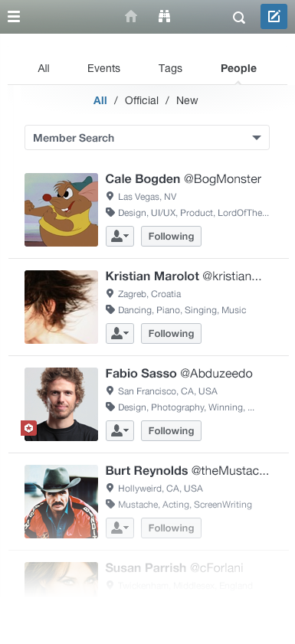This screenshot has width=295, height=644.
Task: Click the tag icon beside Dancing, Piano
Action: tap(110, 309)
